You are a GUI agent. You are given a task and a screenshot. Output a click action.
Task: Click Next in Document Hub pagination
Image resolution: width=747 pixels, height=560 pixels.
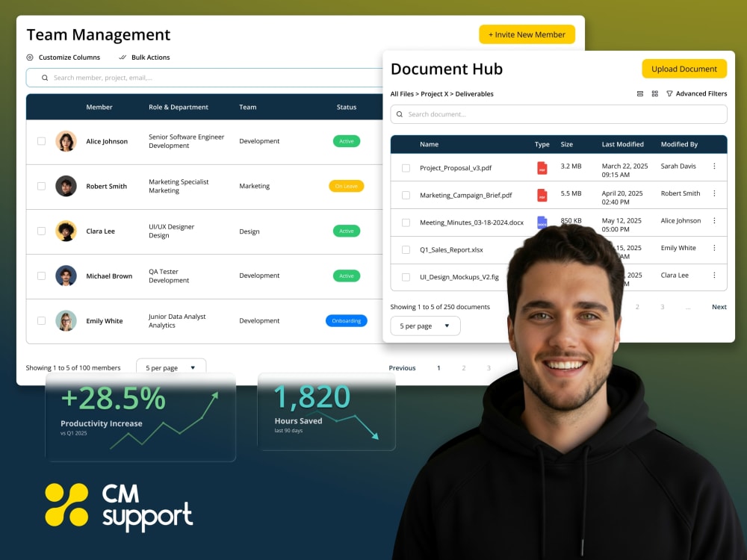click(x=719, y=307)
